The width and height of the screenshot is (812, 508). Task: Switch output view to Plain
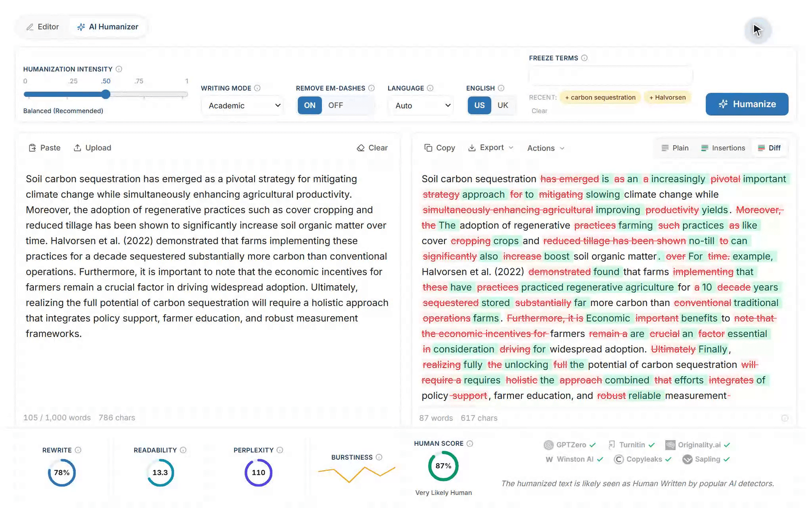tap(675, 148)
